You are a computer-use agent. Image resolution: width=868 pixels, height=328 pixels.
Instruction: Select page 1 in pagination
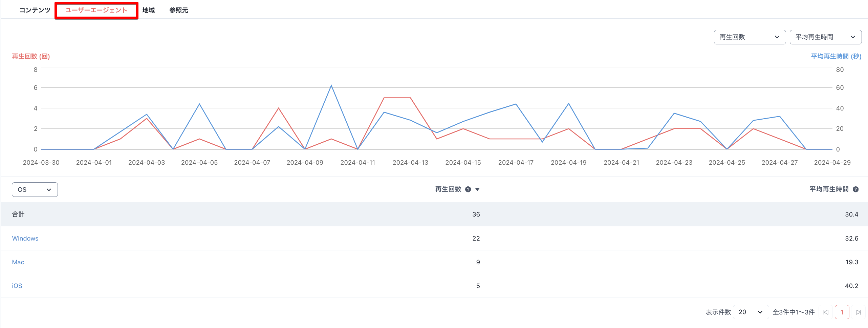pos(842,312)
